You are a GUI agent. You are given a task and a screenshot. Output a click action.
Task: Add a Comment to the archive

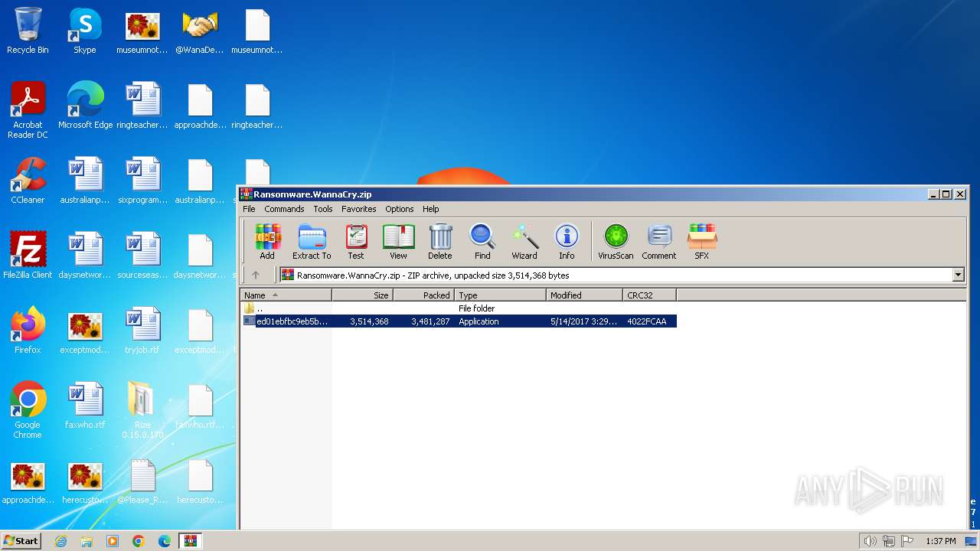(659, 242)
